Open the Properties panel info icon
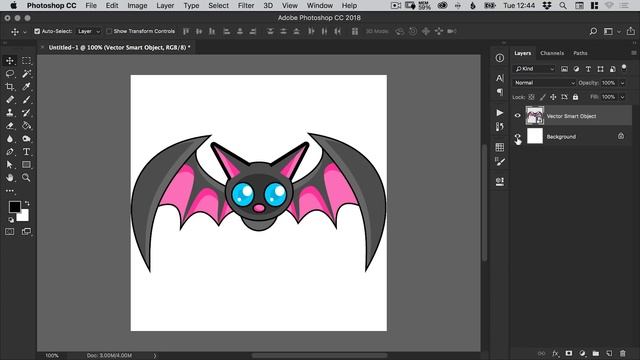The image size is (640, 360). (x=500, y=58)
